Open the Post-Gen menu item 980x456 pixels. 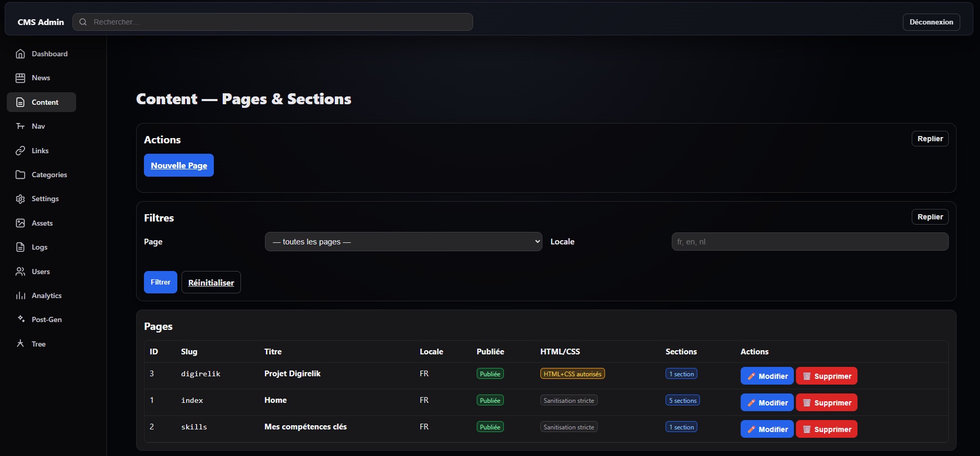pyautogui.click(x=46, y=319)
